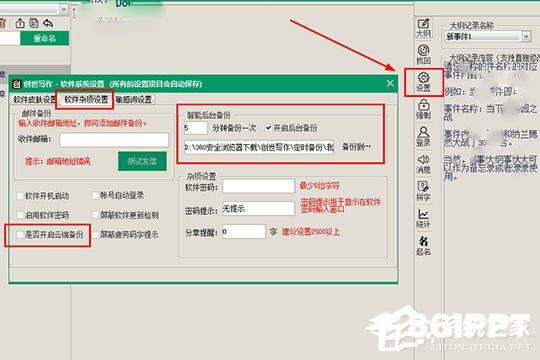540x360 pixels.
Task: Click the upload export icon in left toolbar
Action: (20, 23)
